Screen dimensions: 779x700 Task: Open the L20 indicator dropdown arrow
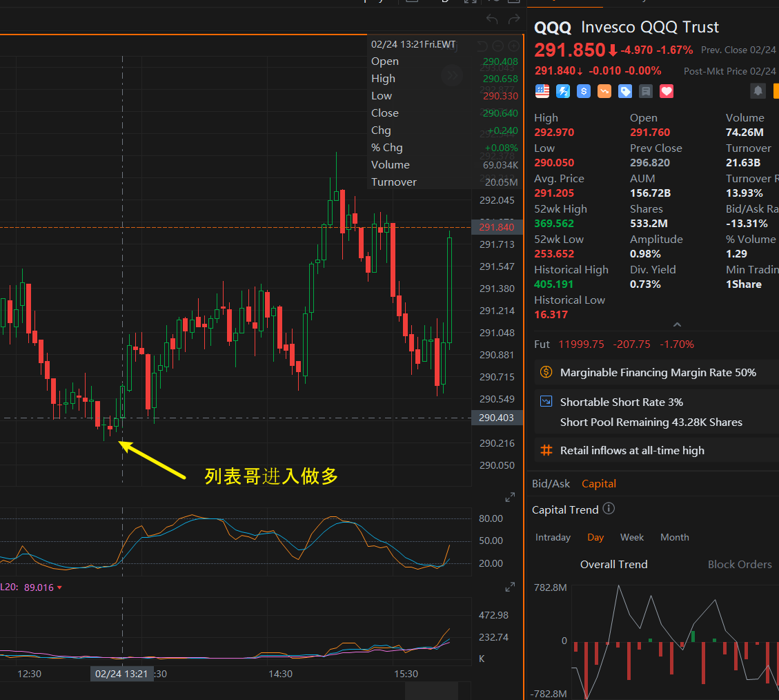point(59,587)
